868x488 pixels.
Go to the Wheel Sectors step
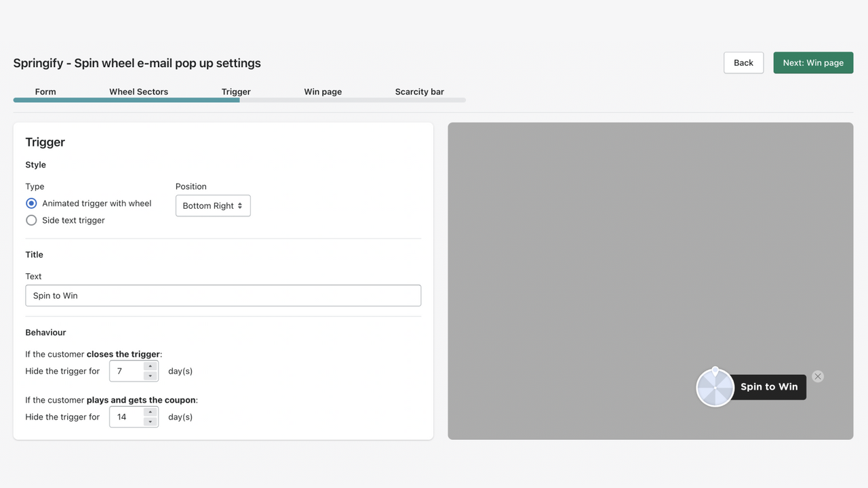pos(138,91)
